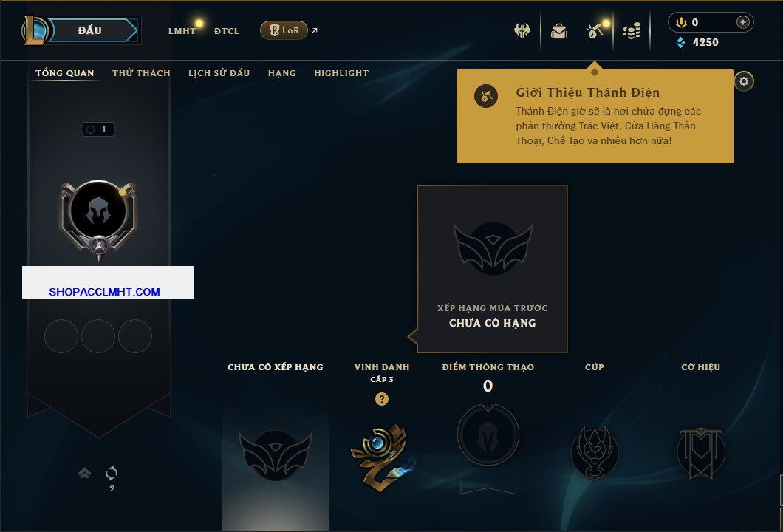View the HIGHLIGHT tab

pyautogui.click(x=341, y=73)
